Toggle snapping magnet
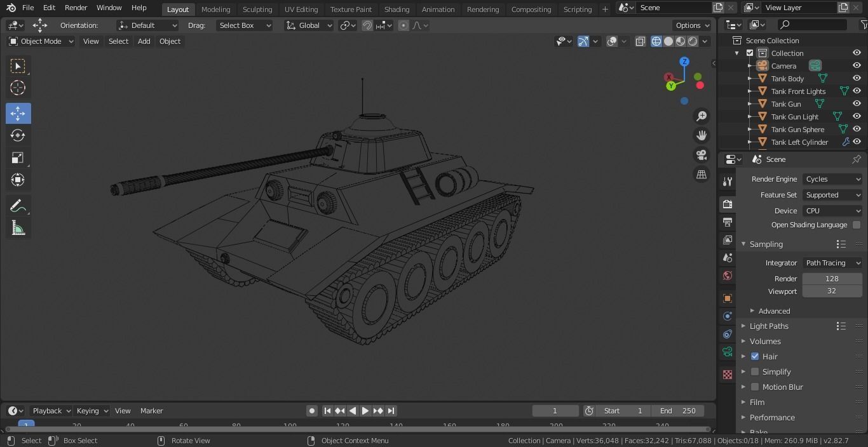 pyautogui.click(x=367, y=25)
